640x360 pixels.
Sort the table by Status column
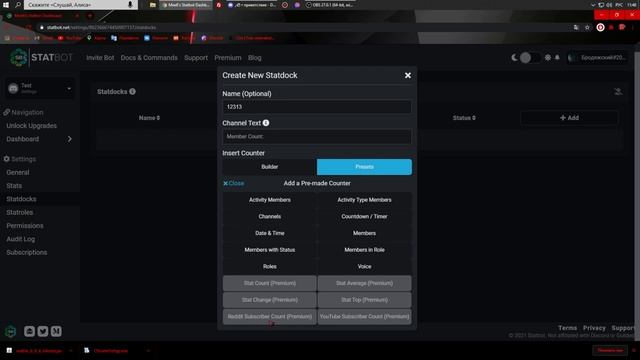[x=464, y=118]
